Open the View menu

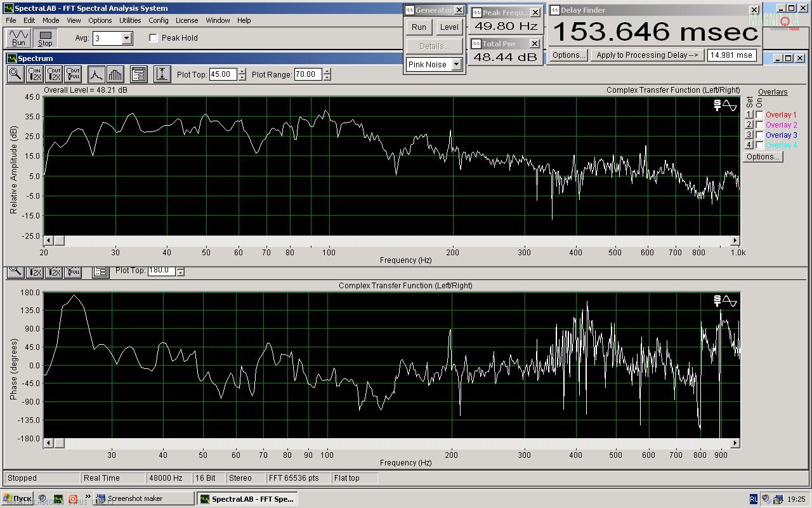click(74, 20)
